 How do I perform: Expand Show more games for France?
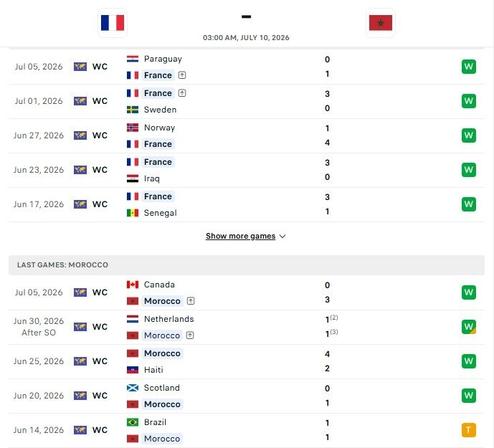tap(240, 237)
